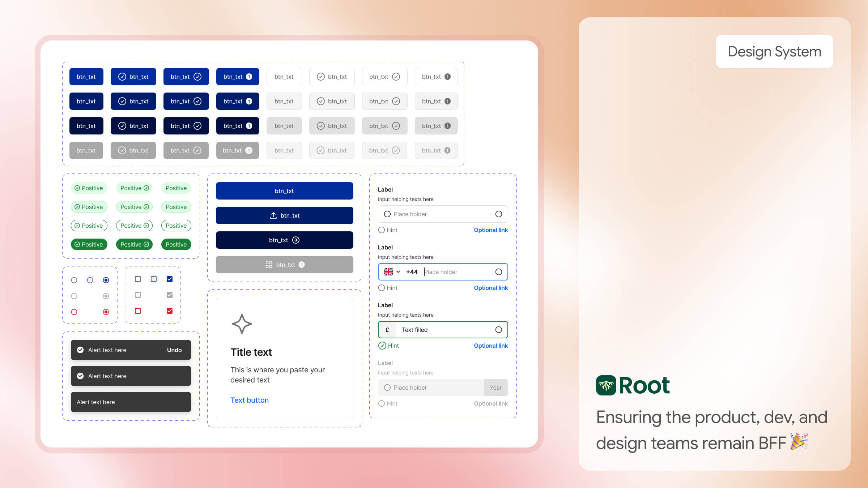Click trailing circle icon in first Place holder field
The image size is (868, 488).
pyautogui.click(x=498, y=214)
